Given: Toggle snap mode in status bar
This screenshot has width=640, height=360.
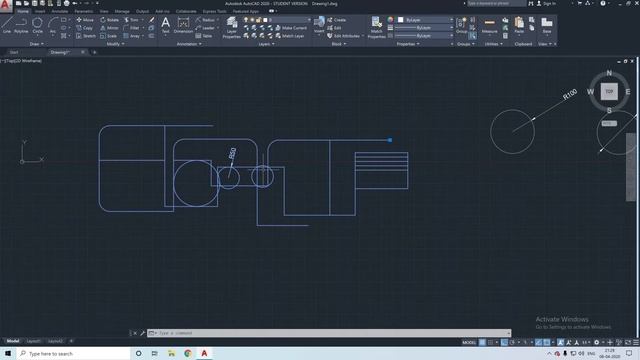Looking at the screenshot, I should pos(490,342).
